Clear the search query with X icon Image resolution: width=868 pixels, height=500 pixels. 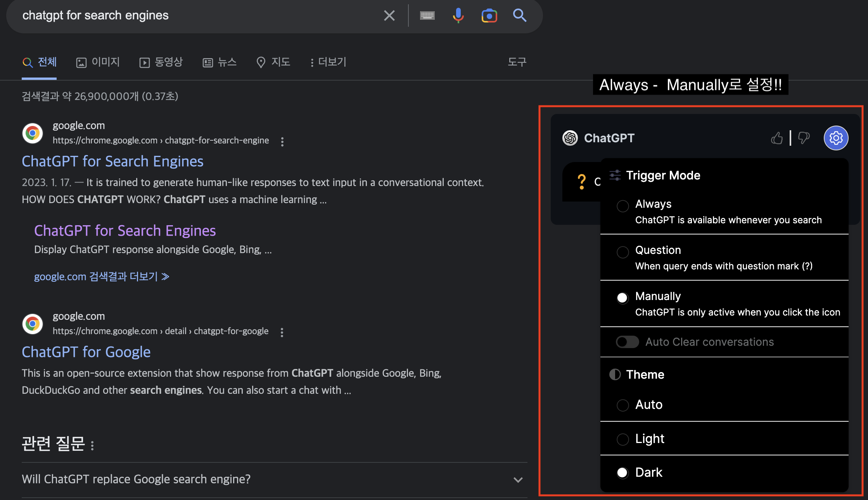pos(389,16)
